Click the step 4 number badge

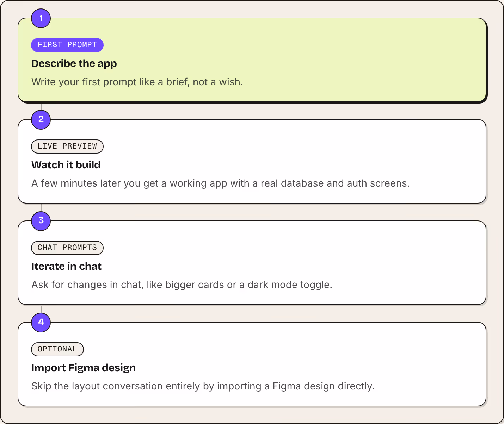click(41, 322)
